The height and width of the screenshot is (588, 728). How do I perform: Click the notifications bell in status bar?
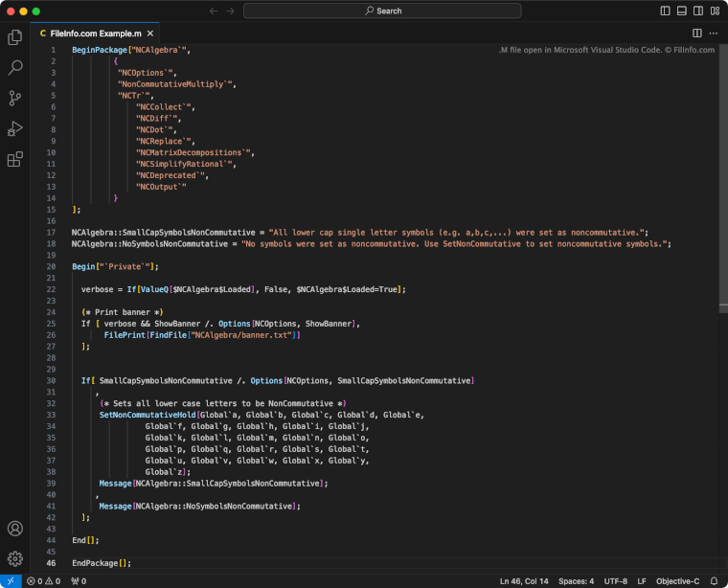[714, 581]
